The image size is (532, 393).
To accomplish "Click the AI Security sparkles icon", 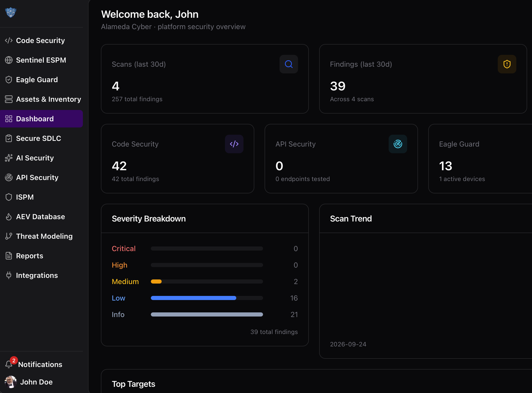I will (x=9, y=158).
